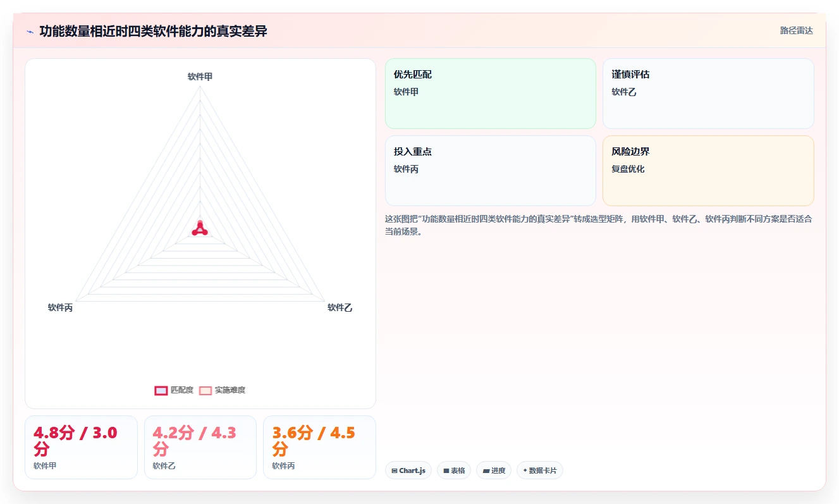
Task: Open the 优先匹配 card
Action: point(491,94)
